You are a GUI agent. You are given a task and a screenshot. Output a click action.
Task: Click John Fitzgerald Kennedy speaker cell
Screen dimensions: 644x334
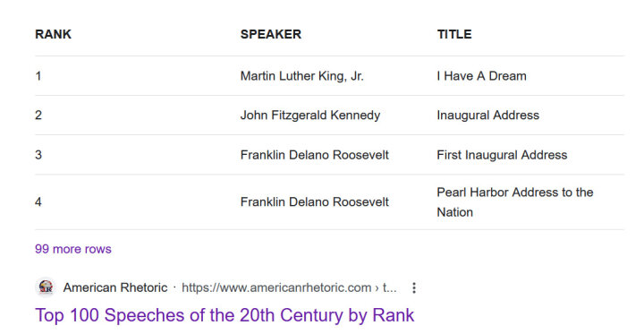310,116
